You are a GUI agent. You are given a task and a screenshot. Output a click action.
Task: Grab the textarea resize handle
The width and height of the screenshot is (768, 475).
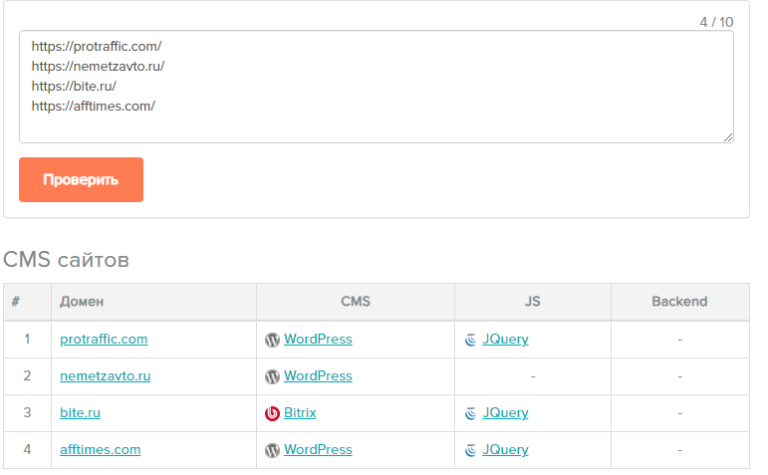click(728, 137)
